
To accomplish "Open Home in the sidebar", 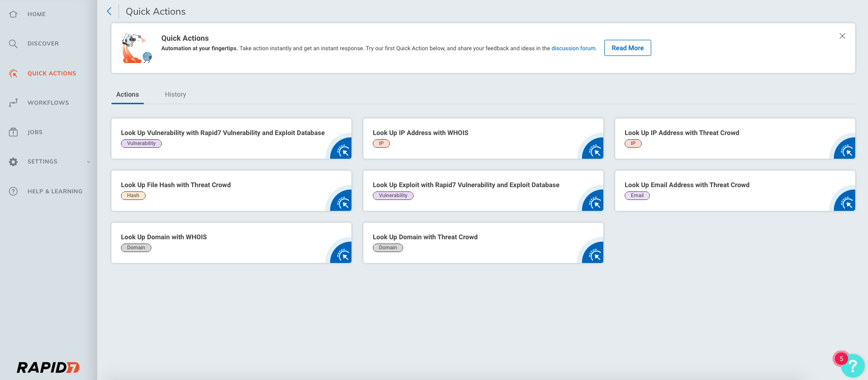I will pyautogui.click(x=37, y=14).
